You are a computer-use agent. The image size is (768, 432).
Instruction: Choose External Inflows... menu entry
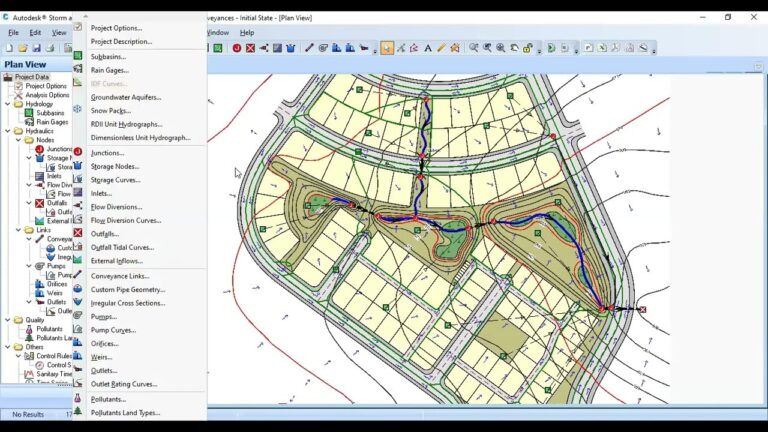click(117, 261)
